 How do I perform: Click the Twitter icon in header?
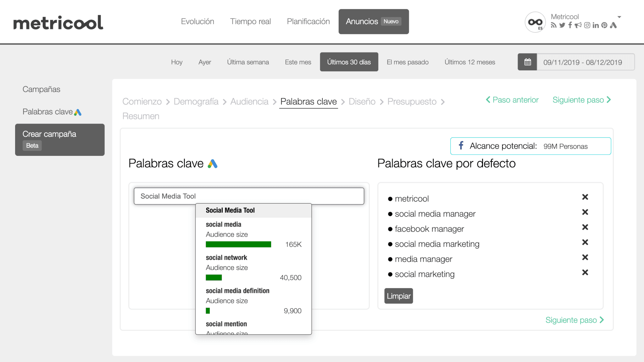[562, 25]
